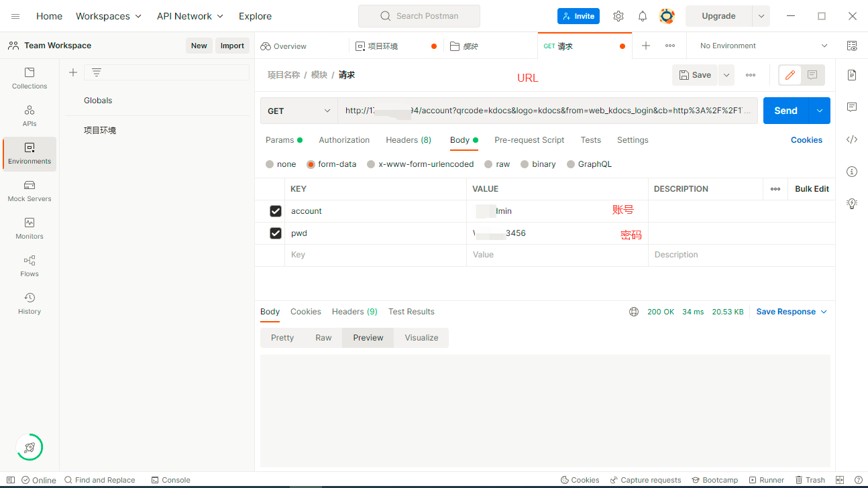Open the No Environment selector

click(x=764, y=46)
